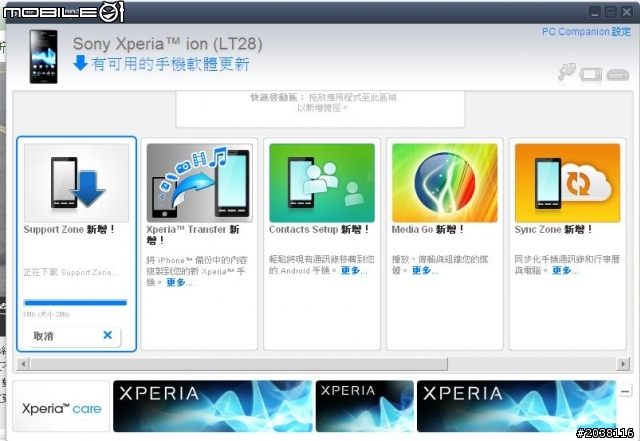Click the blue download arrow update icon
Image resolution: width=640 pixels, height=441 pixels.
80,63
